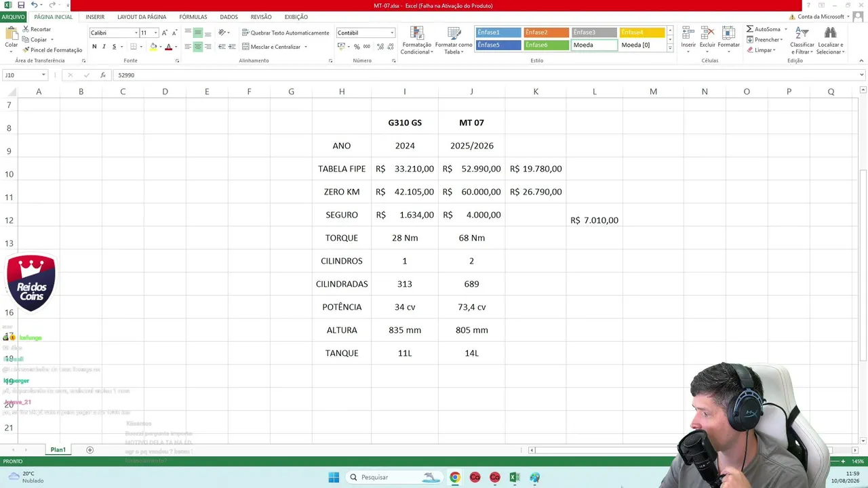Apply the Ênfase1 blue cell style
This screenshot has height=488, width=868.
(498, 33)
